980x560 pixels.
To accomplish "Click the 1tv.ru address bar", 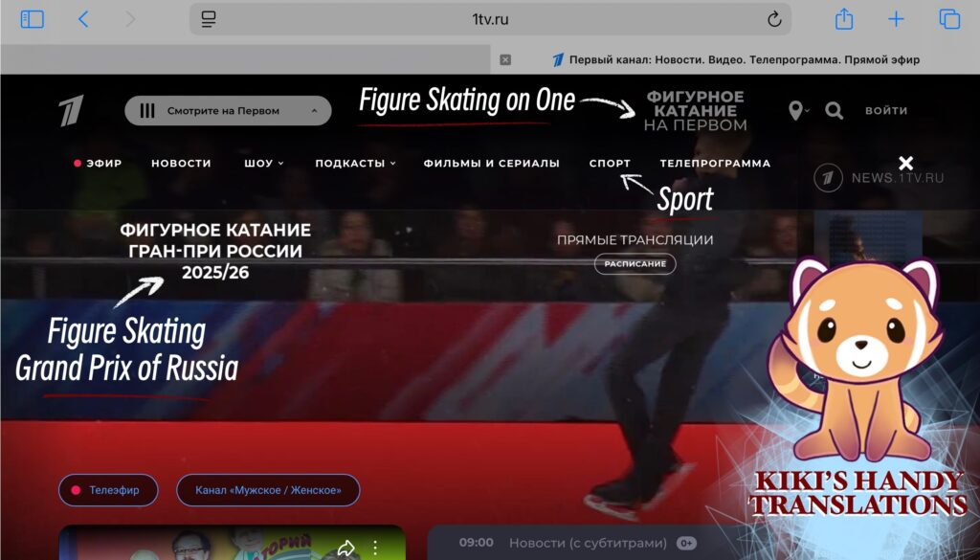I will tap(488, 19).
